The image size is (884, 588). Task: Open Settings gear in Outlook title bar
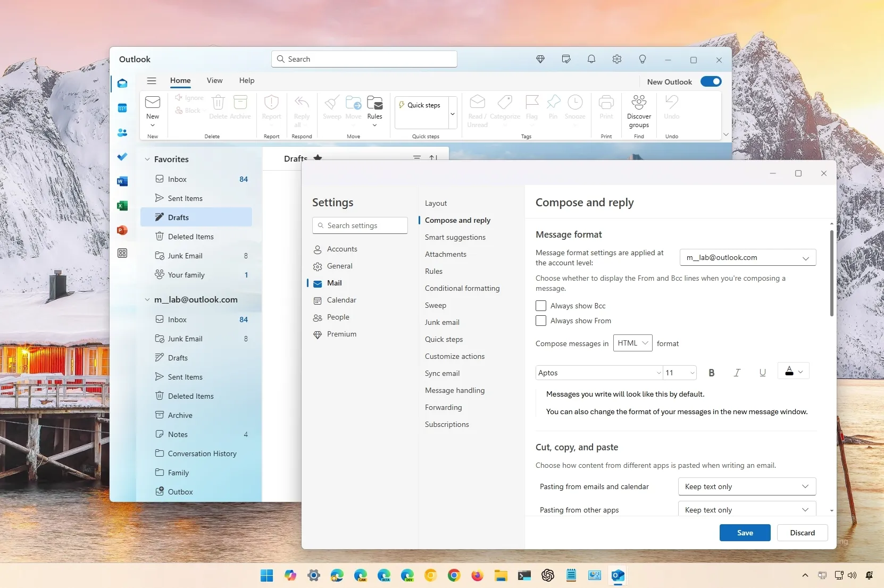click(x=617, y=59)
